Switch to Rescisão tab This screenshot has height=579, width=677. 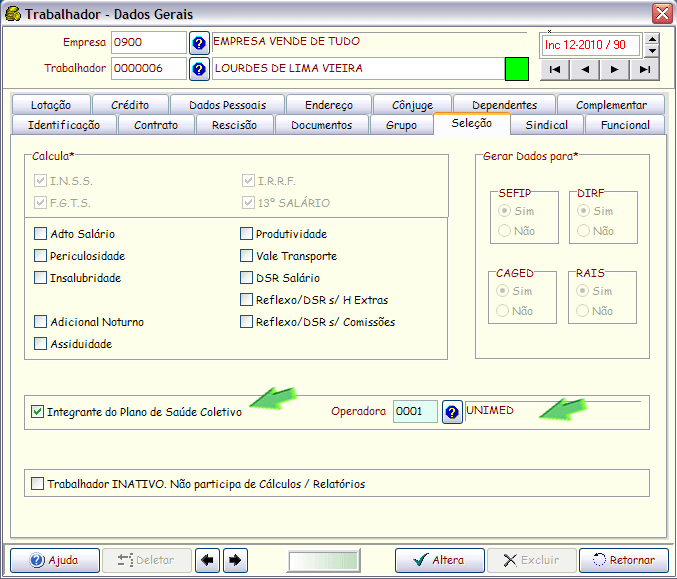tap(234, 125)
